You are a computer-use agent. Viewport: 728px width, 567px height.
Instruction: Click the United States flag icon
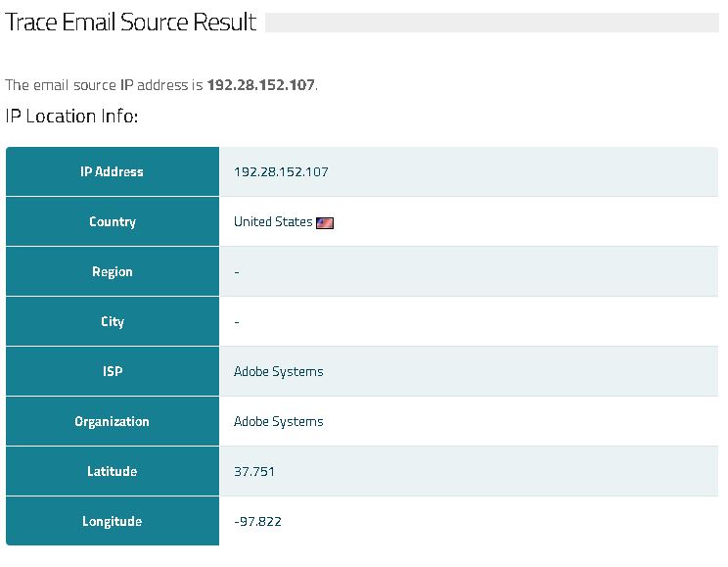coord(325,222)
